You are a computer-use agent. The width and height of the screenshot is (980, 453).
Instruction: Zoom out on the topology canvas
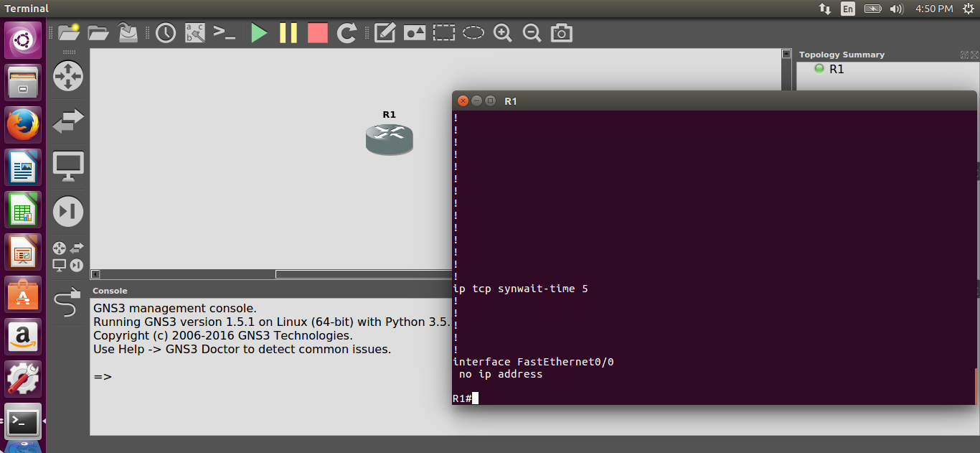532,33
